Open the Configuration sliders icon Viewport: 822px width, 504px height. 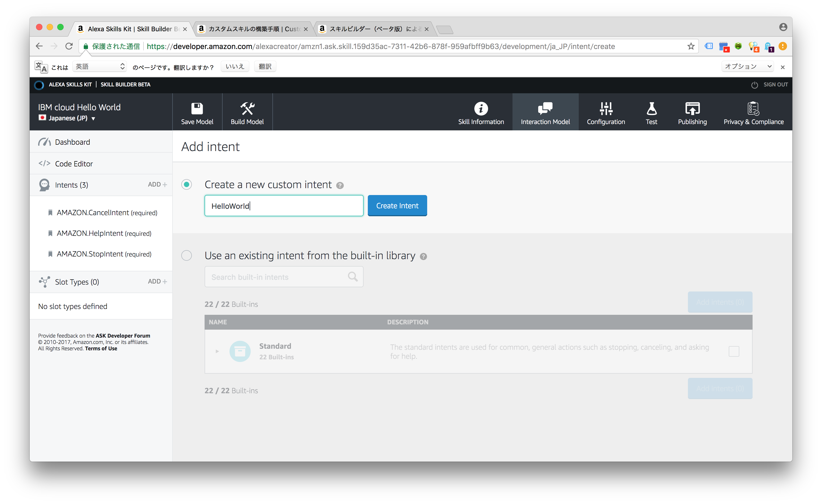[x=606, y=108]
